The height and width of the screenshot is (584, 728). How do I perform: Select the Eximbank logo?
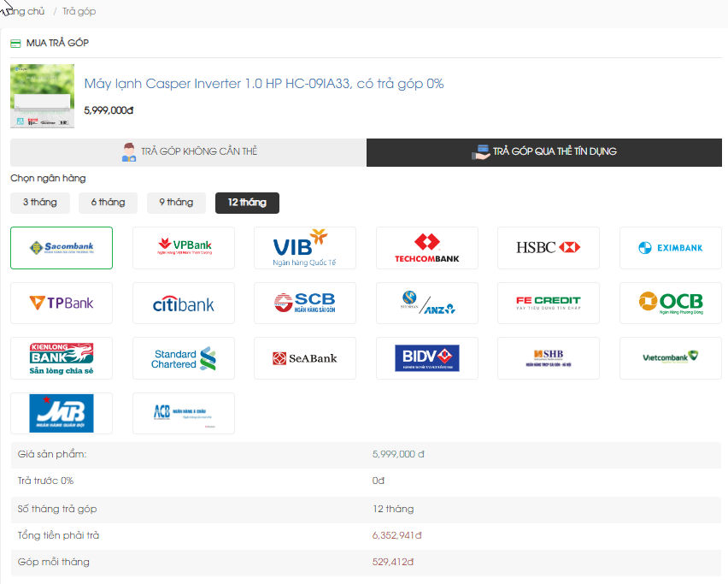point(671,248)
